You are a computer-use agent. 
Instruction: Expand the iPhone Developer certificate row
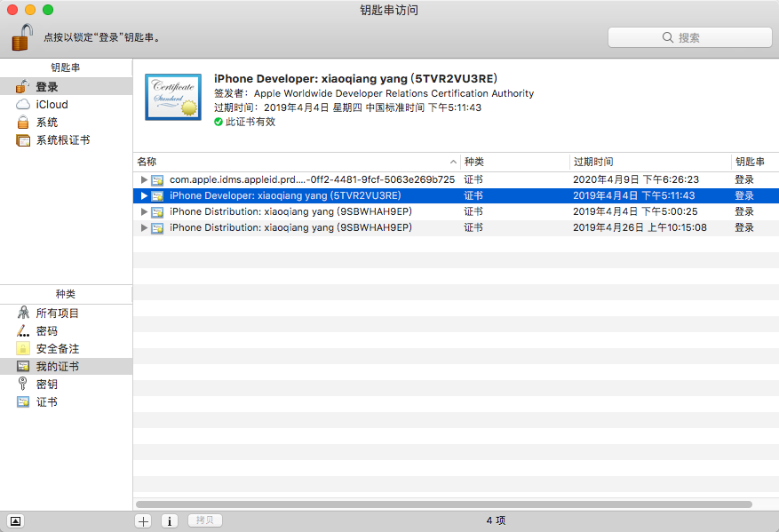[144, 195]
